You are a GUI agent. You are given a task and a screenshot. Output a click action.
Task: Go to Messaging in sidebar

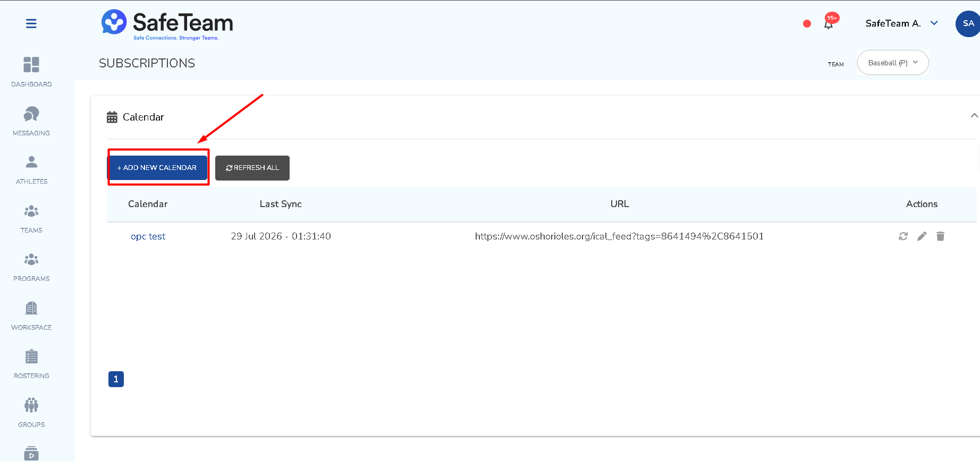pos(31,121)
